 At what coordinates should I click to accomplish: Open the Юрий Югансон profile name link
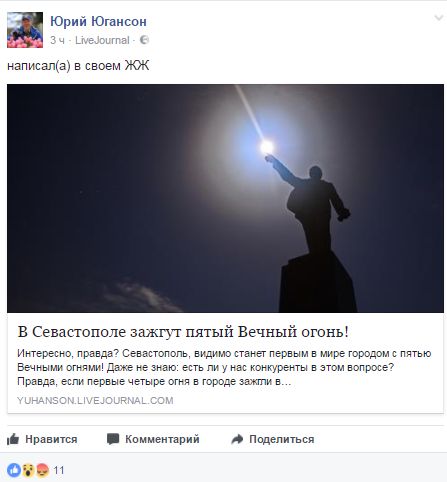pos(98,22)
